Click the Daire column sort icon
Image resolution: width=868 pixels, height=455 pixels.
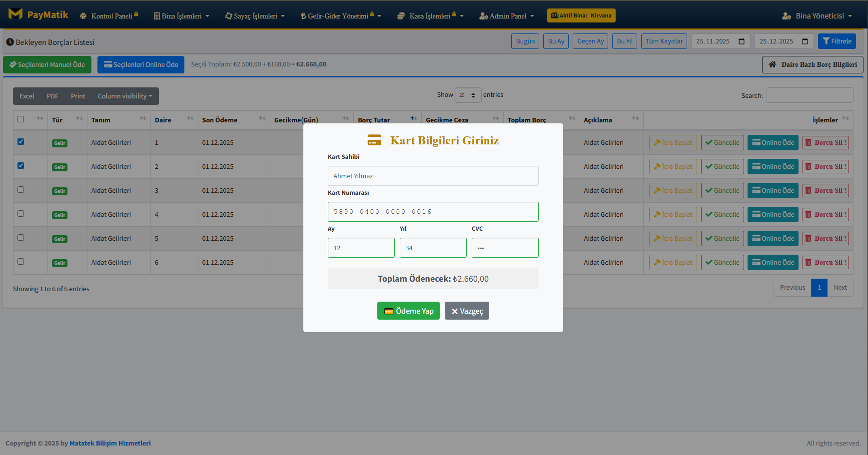coord(190,118)
